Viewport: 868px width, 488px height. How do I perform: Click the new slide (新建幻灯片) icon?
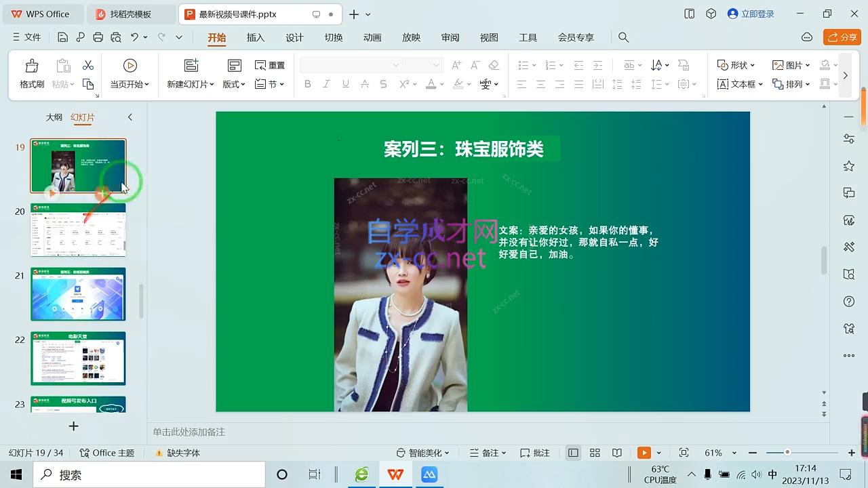pyautogui.click(x=191, y=66)
